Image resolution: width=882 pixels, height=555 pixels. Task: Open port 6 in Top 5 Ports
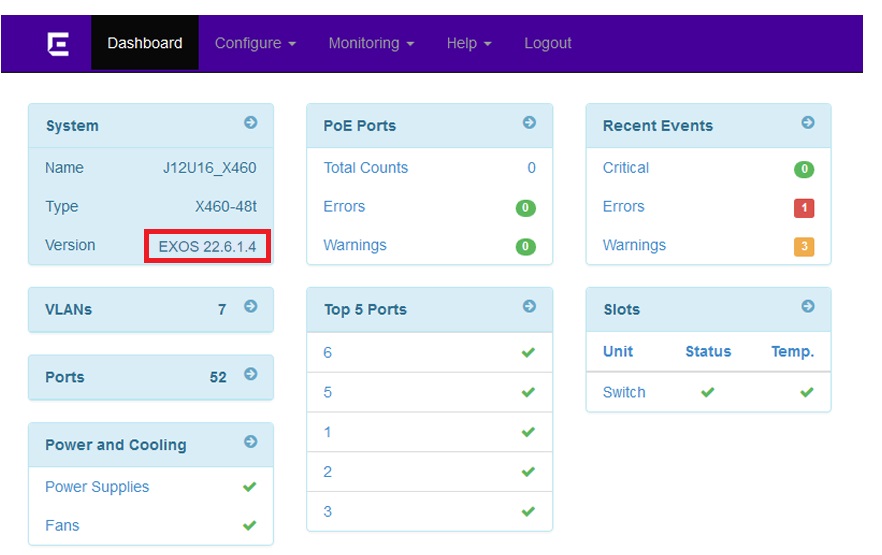327,353
